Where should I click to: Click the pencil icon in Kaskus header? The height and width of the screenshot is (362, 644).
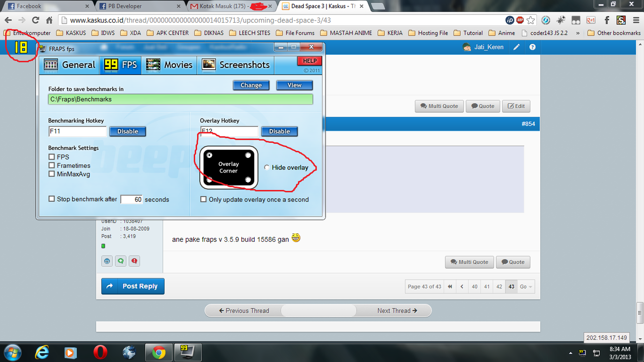tap(516, 47)
